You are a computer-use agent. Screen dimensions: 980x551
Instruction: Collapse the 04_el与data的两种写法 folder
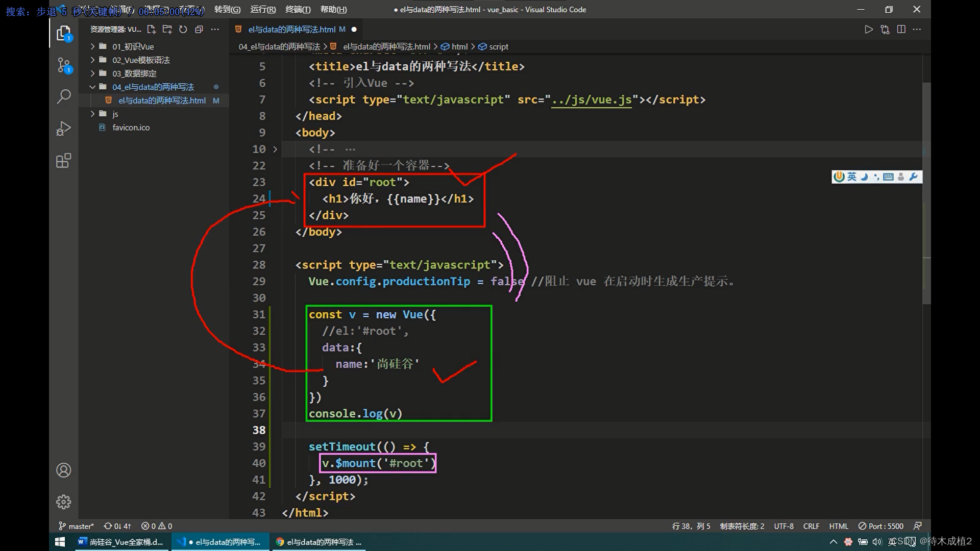[153, 87]
